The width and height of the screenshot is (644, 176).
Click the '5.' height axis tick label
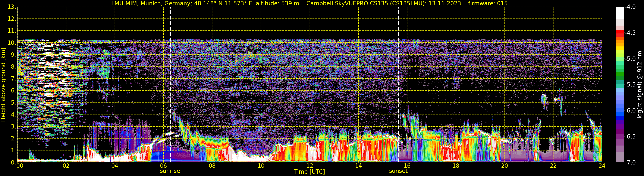click(x=13, y=103)
